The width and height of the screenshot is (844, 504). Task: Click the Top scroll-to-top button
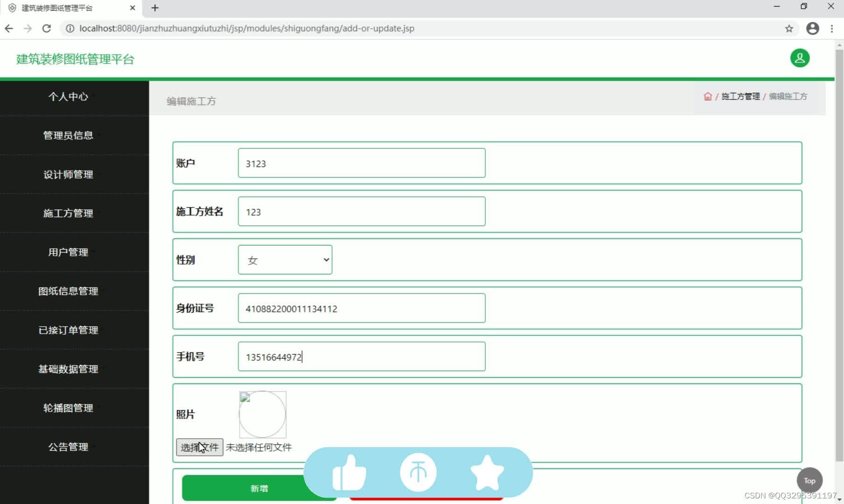coord(809,481)
